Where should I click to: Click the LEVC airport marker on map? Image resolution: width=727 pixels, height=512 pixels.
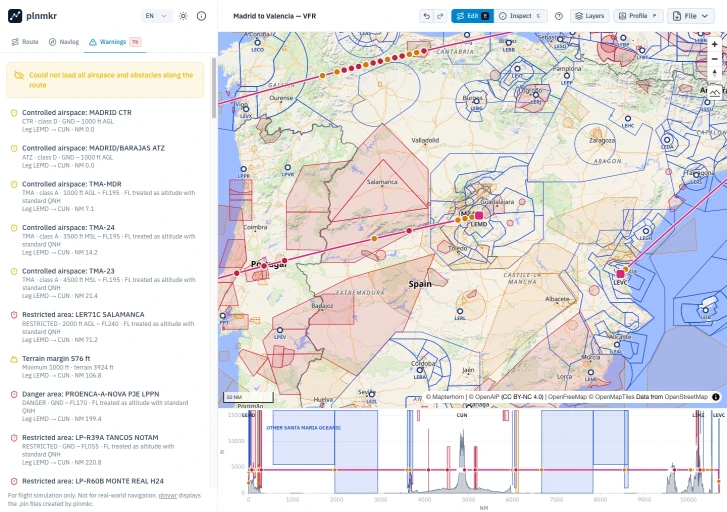[x=620, y=274]
